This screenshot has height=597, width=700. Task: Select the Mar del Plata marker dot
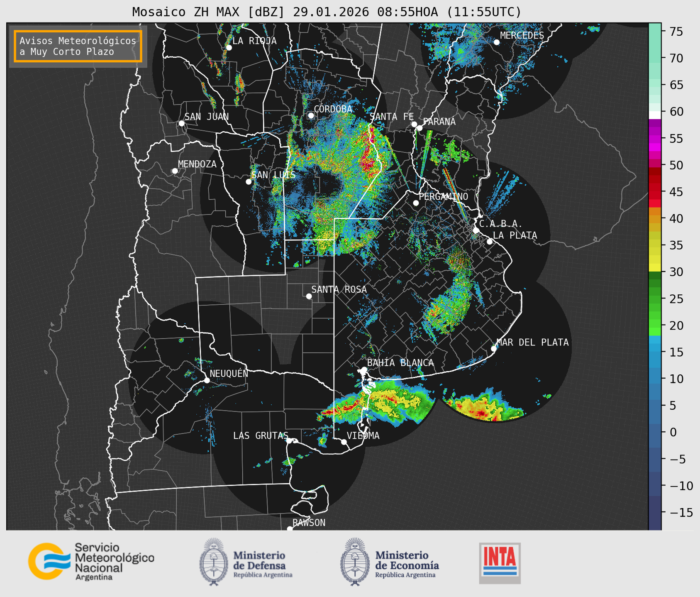click(494, 348)
